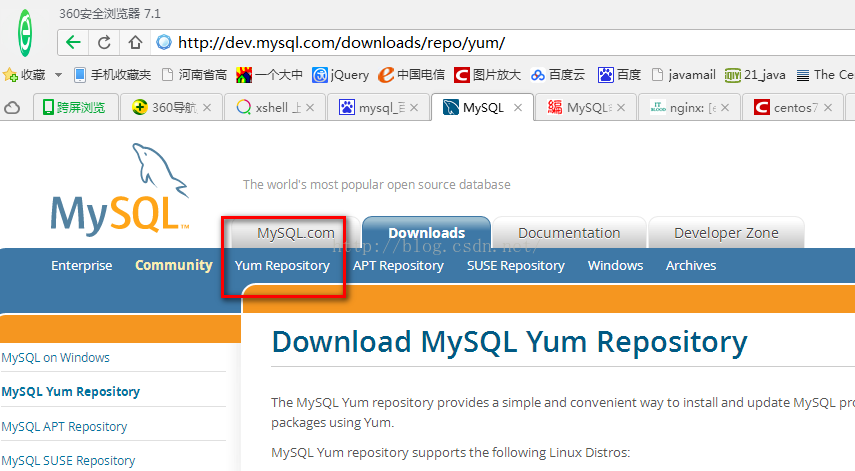
Task: Select Community in blue submenu
Action: point(174,265)
